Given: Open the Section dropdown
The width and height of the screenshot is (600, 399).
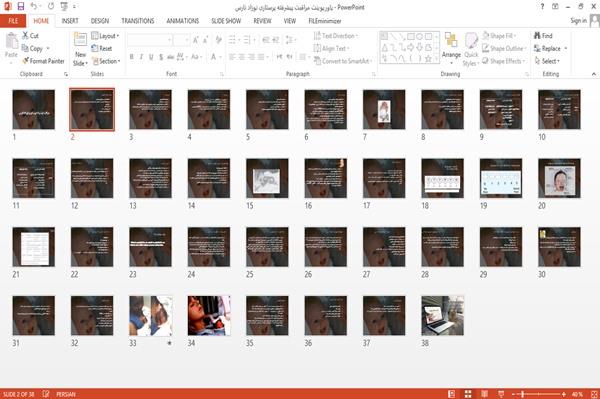Looking at the screenshot, I should 106,61.
